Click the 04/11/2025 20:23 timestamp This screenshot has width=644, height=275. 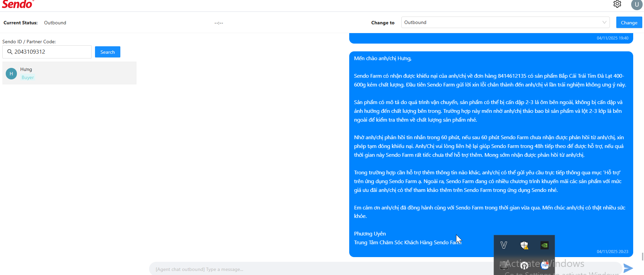click(612, 252)
